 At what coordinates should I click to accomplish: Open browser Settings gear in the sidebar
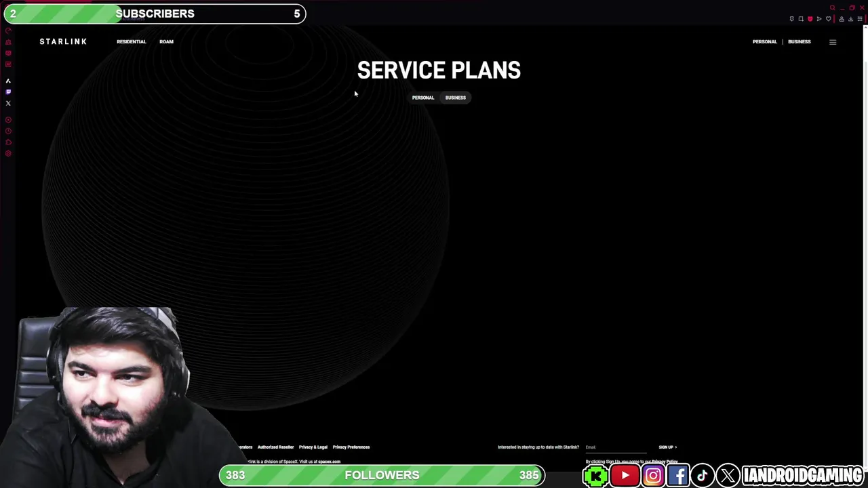point(8,153)
